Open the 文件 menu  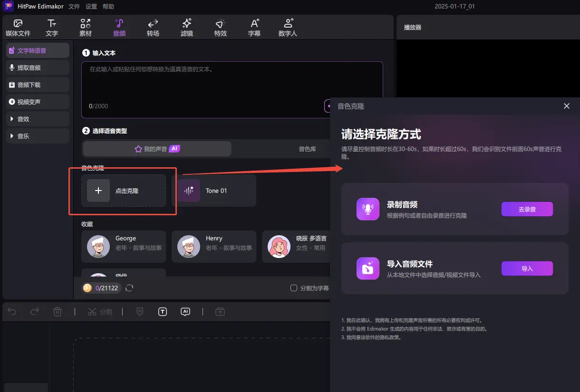click(x=74, y=6)
